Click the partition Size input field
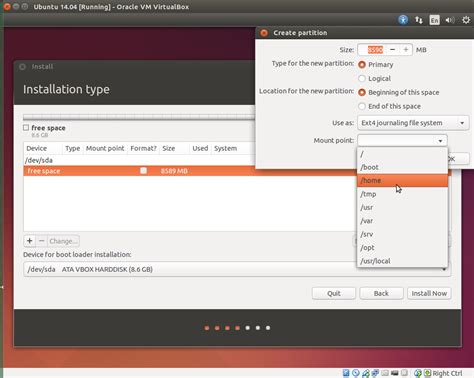This screenshot has height=378, width=474. point(372,50)
